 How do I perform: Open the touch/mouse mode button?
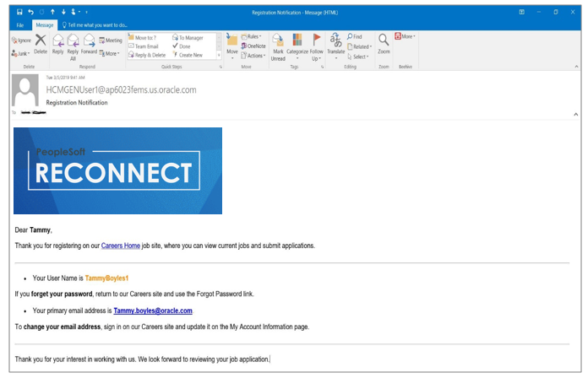pos(73,12)
